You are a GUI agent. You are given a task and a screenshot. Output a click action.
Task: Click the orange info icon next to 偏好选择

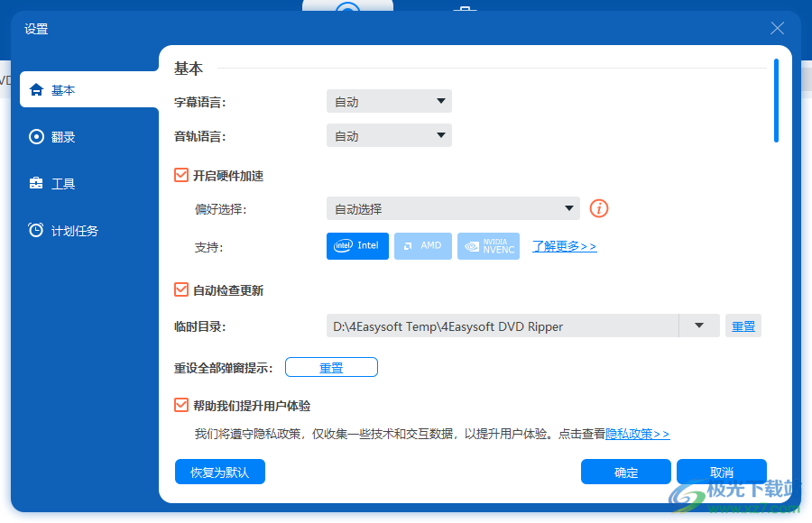(599, 208)
